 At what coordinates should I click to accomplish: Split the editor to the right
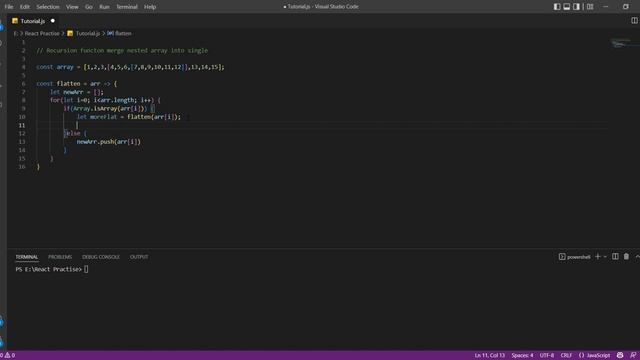pyautogui.click(x=634, y=21)
